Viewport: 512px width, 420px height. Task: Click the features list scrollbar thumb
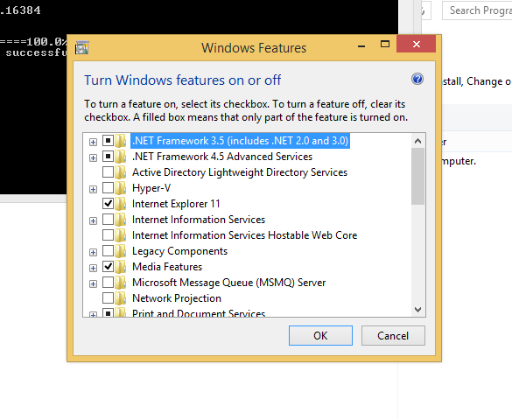[x=417, y=177]
